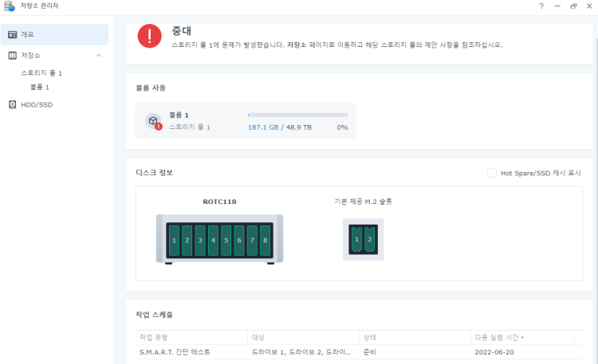
Task: Select drive bay 1 on ROTC118
Action: click(x=174, y=240)
